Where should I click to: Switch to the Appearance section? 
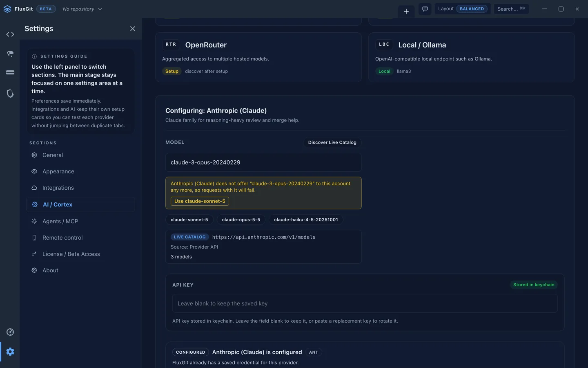pyautogui.click(x=80, y=171)
